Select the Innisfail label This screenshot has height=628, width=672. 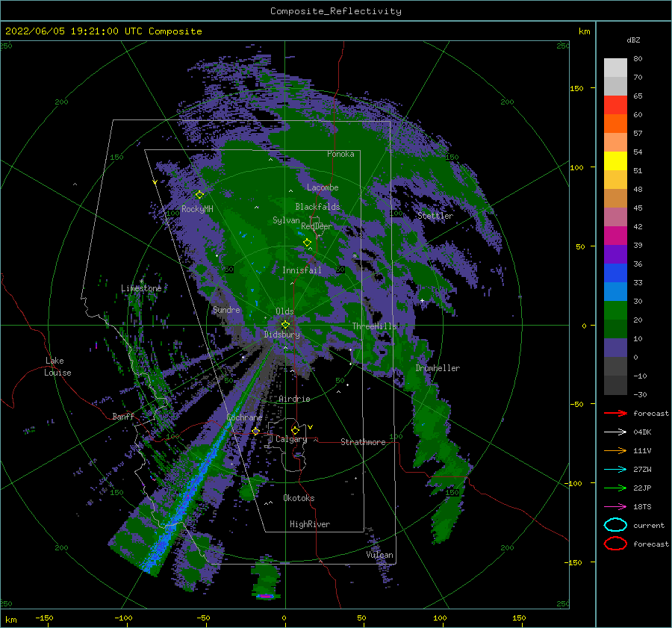302,270
